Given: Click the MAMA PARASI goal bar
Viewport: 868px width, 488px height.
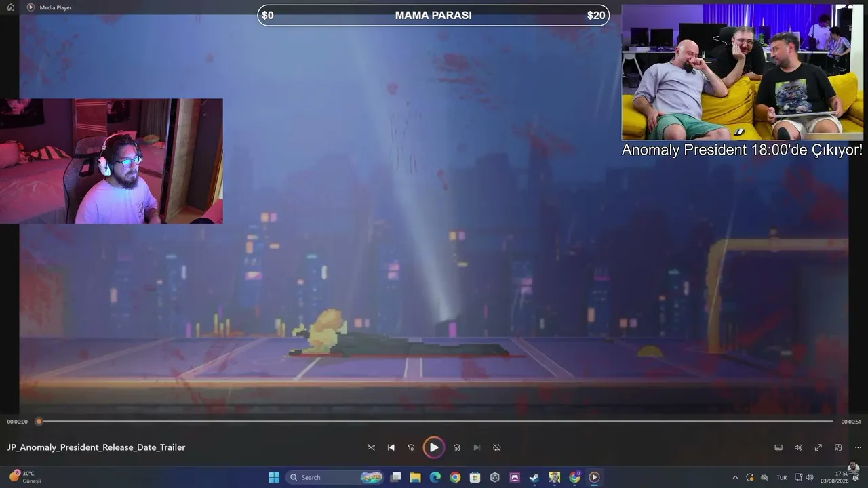Looking at the screenshot, I should point(433,15).
